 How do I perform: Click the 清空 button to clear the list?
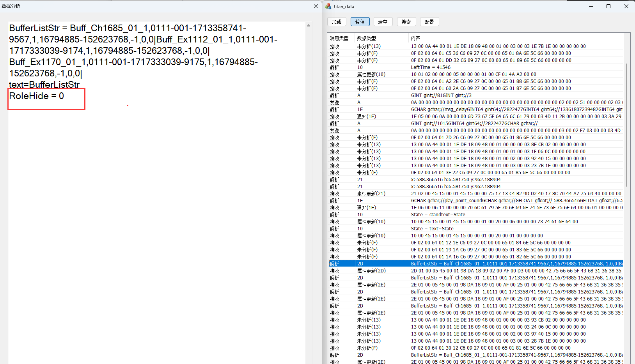pos(383,22)
